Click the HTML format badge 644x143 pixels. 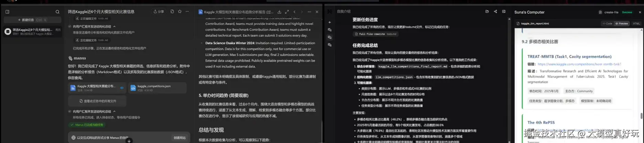tap(636, 23)
